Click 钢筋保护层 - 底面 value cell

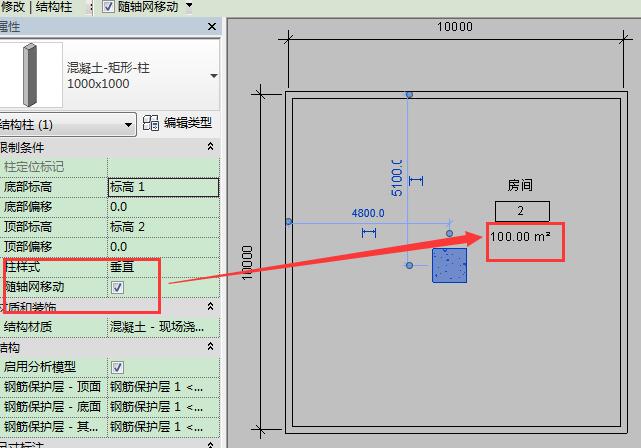163,407
